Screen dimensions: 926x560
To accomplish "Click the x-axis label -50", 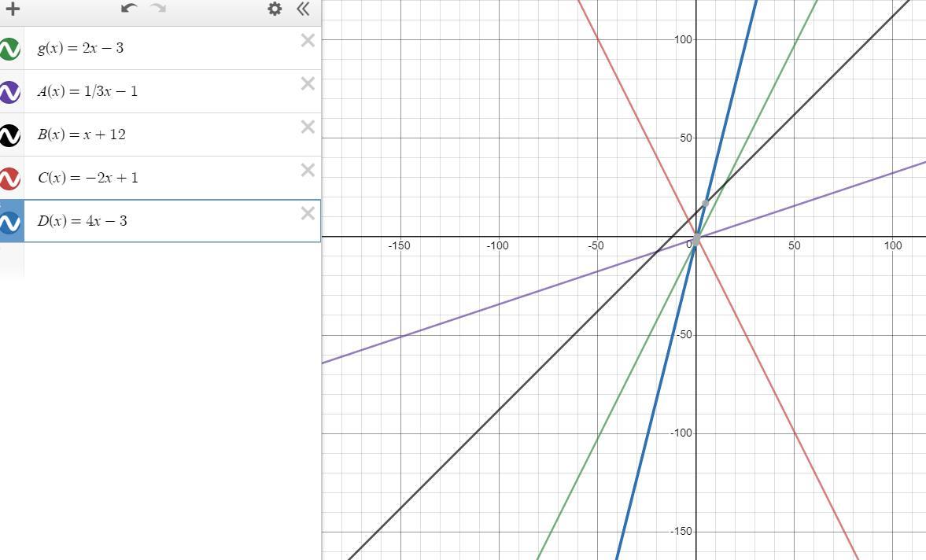I will click(x=596, y=246).
